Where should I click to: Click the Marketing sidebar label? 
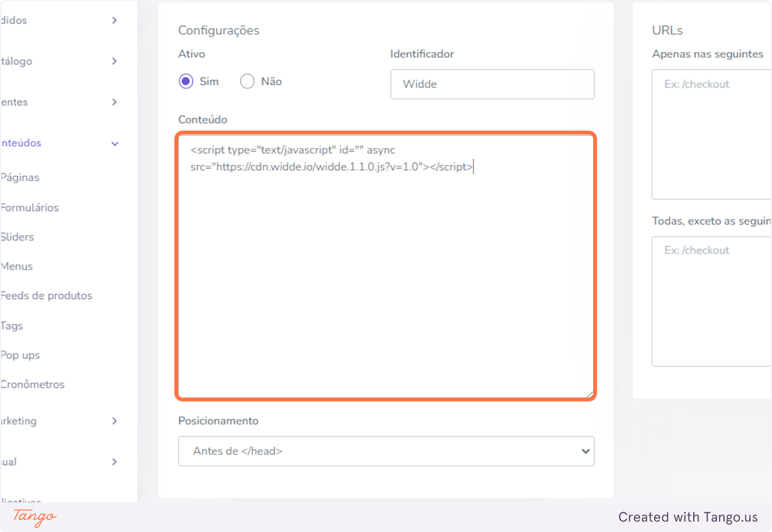click(x=19, y=421)
